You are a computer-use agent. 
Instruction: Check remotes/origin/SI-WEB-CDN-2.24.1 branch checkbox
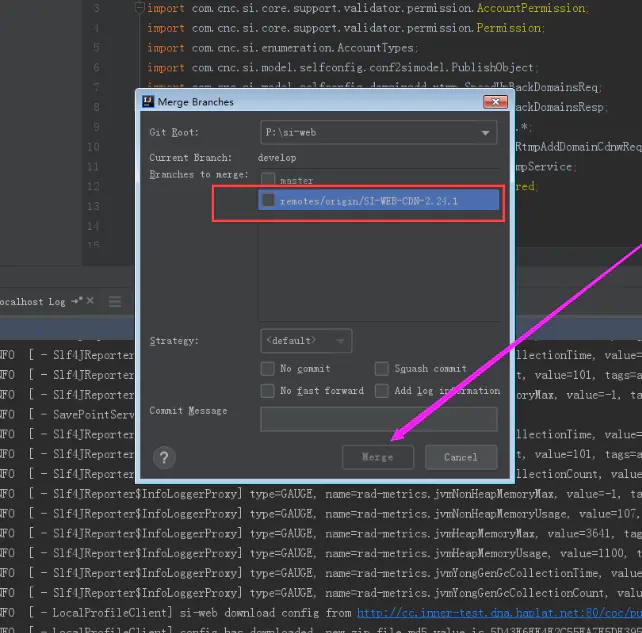click(268, 200)
